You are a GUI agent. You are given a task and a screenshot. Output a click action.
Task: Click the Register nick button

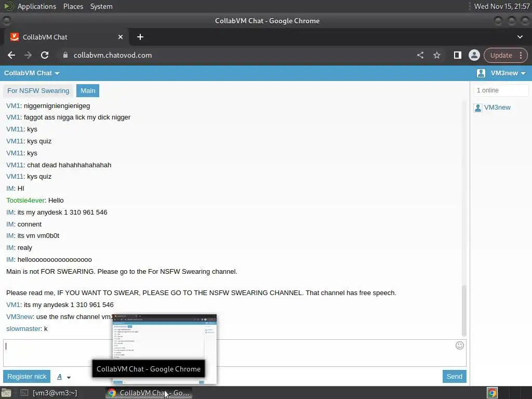point(27,377)
